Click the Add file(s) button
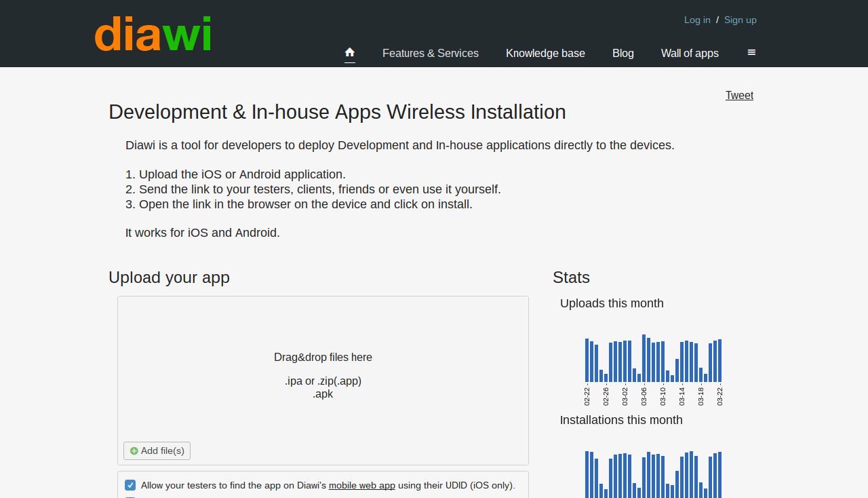The height and width of the screenshot is (498, 868). [x=157, y=451]
